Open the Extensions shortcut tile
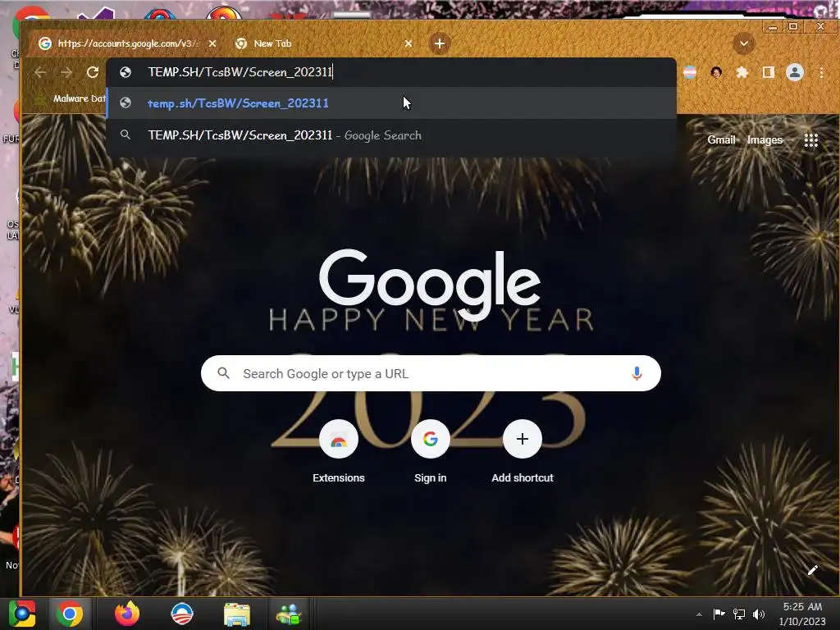Viewport: 840px width, 630px height. pyautogui.click(x=339, y=453)
